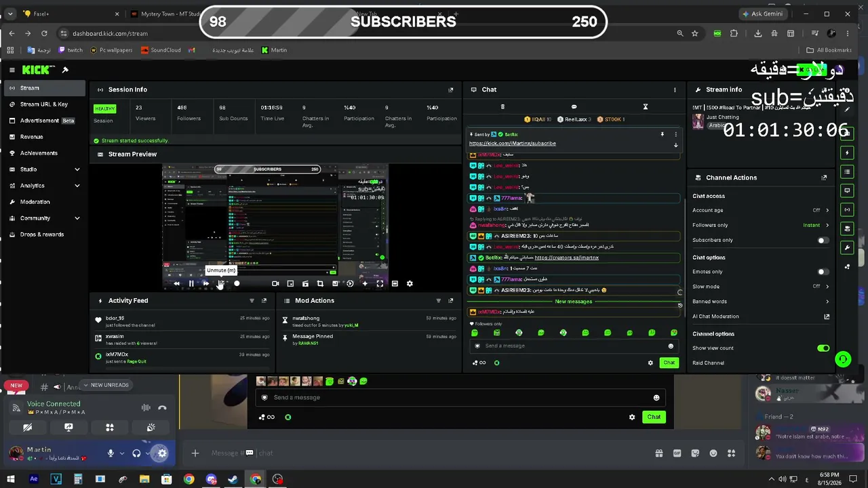Mute microphone in Discord user panel
Image resolution: width=868 pixels, height=488 pixels.
coord(111,453)
